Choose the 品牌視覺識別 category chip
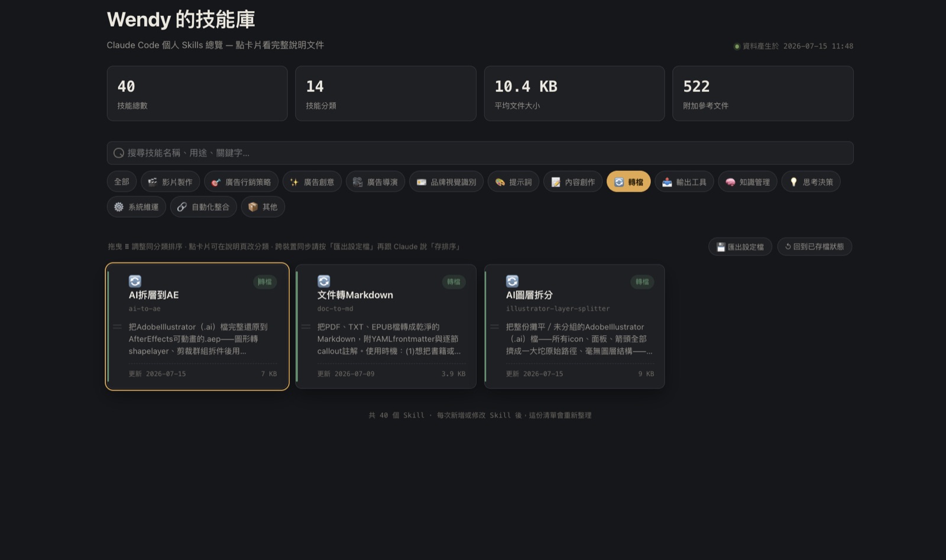Image resolution: width=946 pixels, height=560 pixels. point(446,182)
